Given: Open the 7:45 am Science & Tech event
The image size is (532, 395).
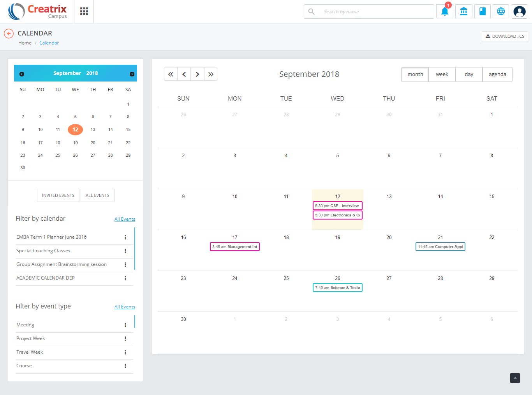Looking at the screenshot, I should pos(338,287).
